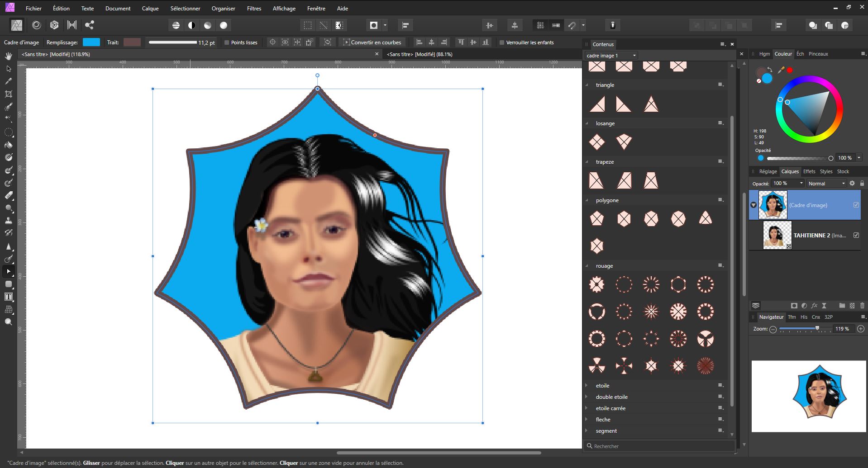This screenshot has height=468, width=868.
Task: Select the Crop tool
Action: tap(8, 94)
